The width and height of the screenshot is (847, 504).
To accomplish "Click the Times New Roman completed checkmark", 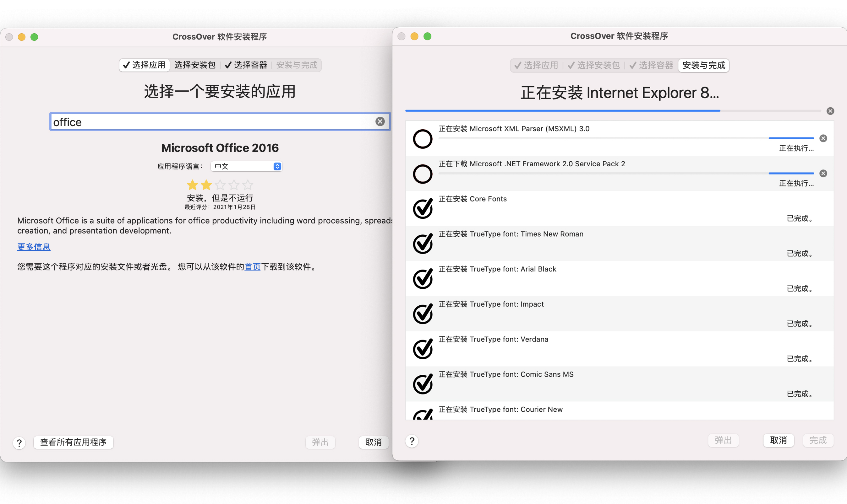I will [422, 243].
